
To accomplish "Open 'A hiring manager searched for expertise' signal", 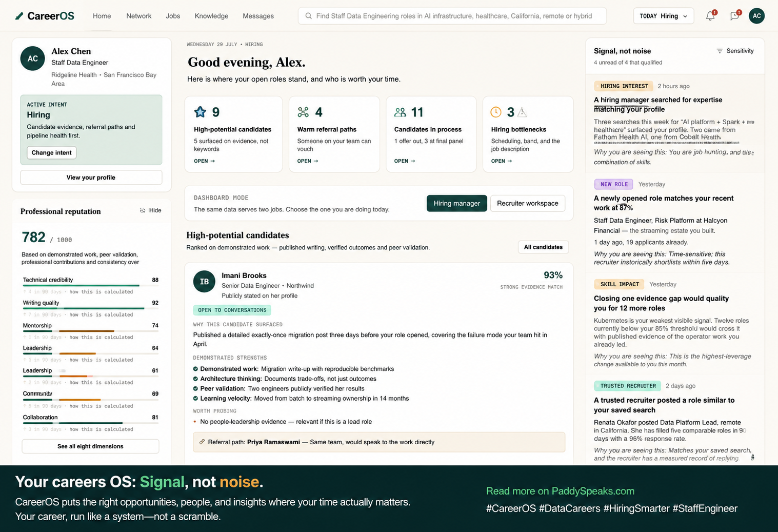I will click(x=658, y=105).
